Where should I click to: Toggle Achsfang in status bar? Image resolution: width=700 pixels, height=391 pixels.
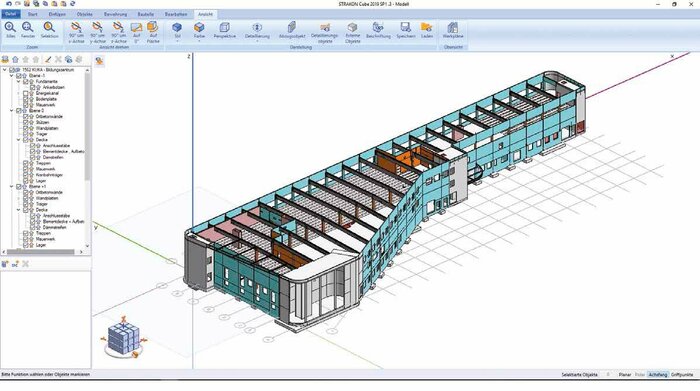click(x=657, y=375)
